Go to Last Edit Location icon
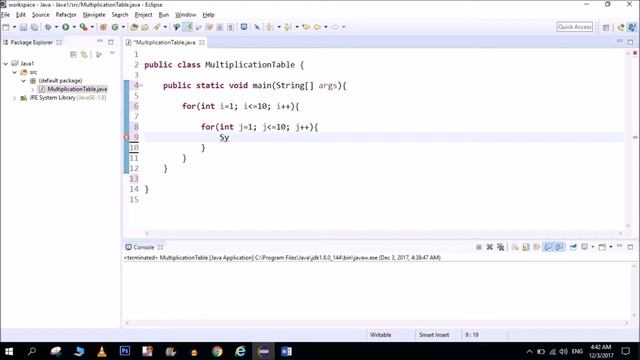Image resolution: width=640 pixels, height=360 pixels. coord(306,27)
